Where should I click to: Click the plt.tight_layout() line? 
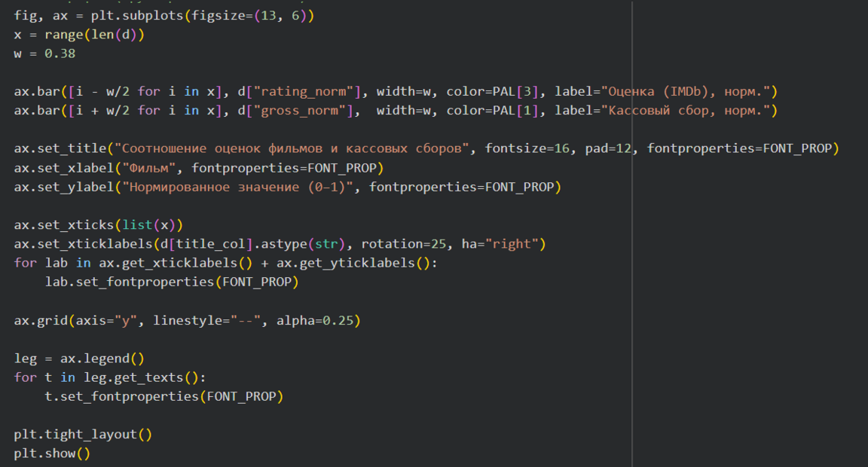pyautogui.click(x=83, y=435)
